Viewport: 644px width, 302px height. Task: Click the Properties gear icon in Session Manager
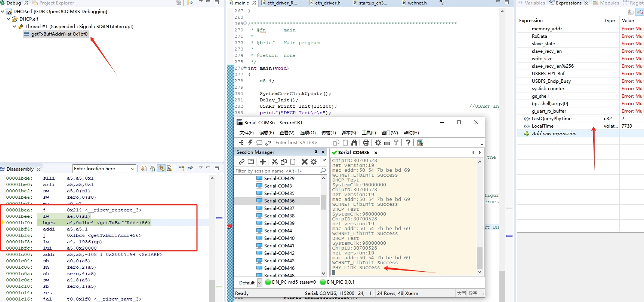point(314,162)
